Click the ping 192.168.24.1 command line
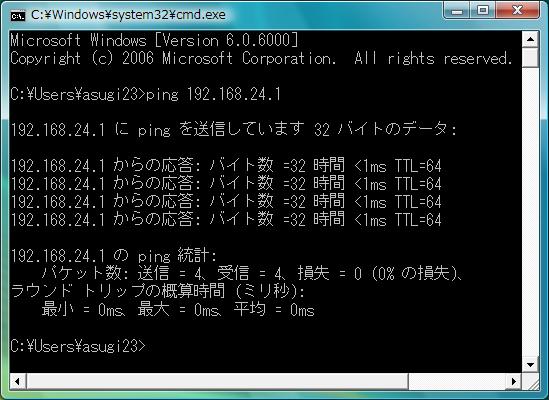Viewport: 549px width, 400px height. pyautogui.click(x=145, y=94)
